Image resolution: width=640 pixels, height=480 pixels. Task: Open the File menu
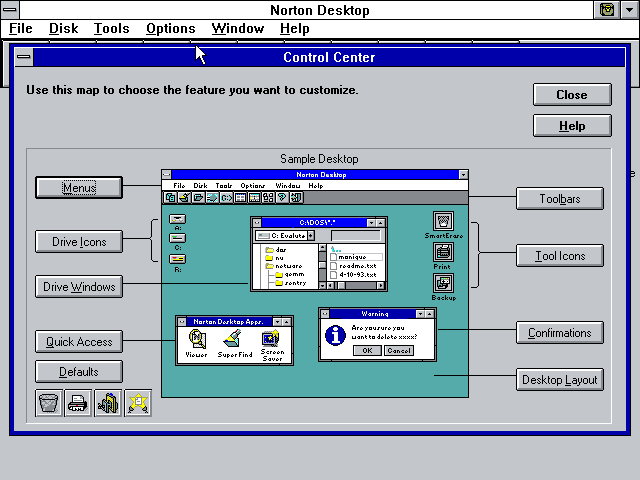[20, 29]
